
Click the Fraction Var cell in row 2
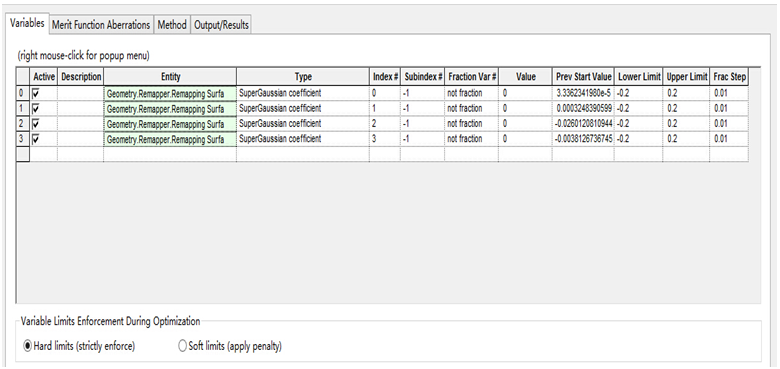[472, 124]
